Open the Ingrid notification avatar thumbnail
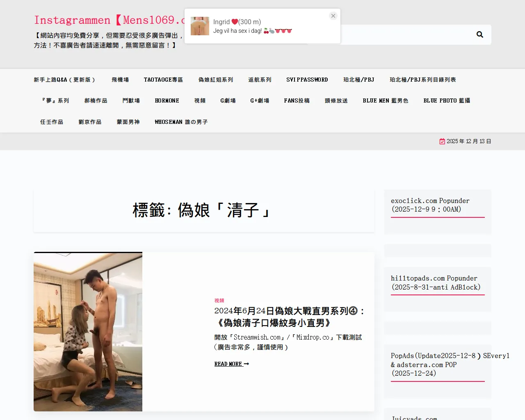The height and width of the screenshot is (420, 525). 200,26
